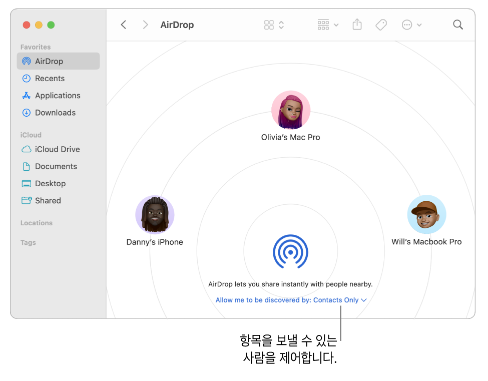Screen dimensions: 488x381
Task: Click the Favorites section header
Action: point(36,47)
